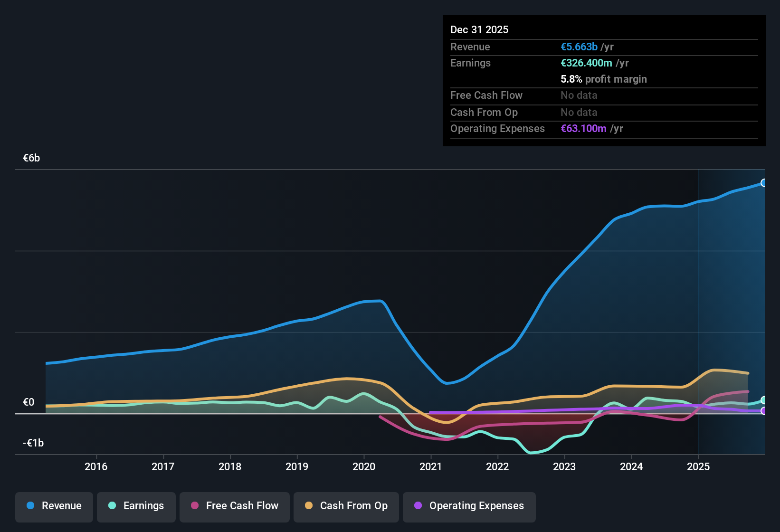Click the €5.663b revenue value in tooltip
780x532 pixels.
click(x=579, y=47)
